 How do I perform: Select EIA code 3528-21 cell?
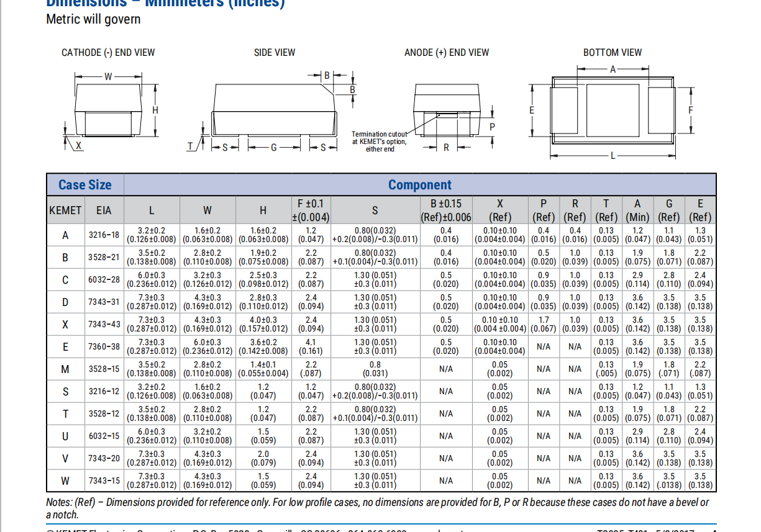coord(104,258)
